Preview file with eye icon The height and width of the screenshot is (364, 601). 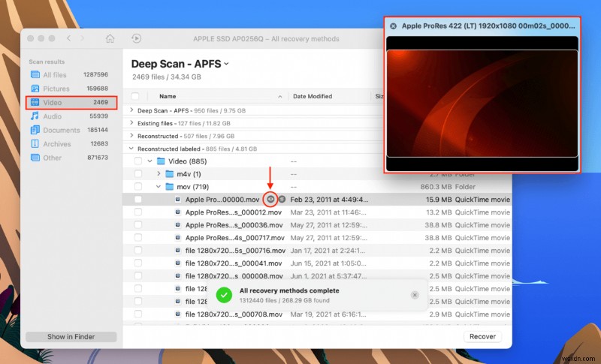click(270, 199)
